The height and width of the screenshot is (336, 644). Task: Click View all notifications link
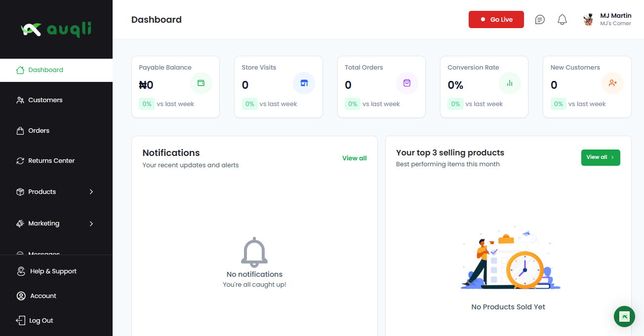click(354, 158)
